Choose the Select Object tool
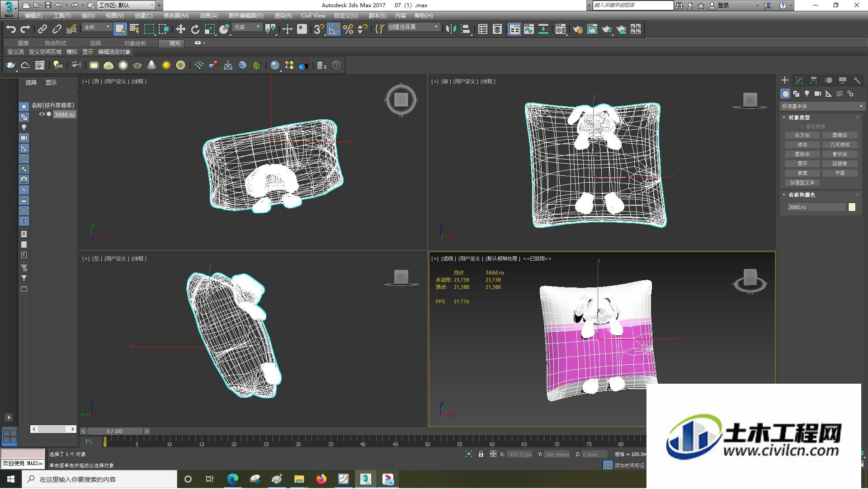Image resolution: width=868 pixels, height=489 pixels. (120, 29)
